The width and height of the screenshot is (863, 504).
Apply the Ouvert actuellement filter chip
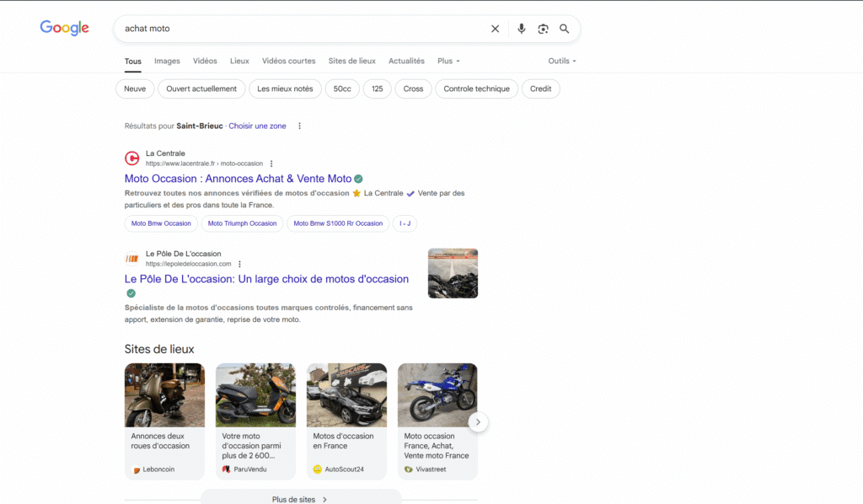coord(201,88)
